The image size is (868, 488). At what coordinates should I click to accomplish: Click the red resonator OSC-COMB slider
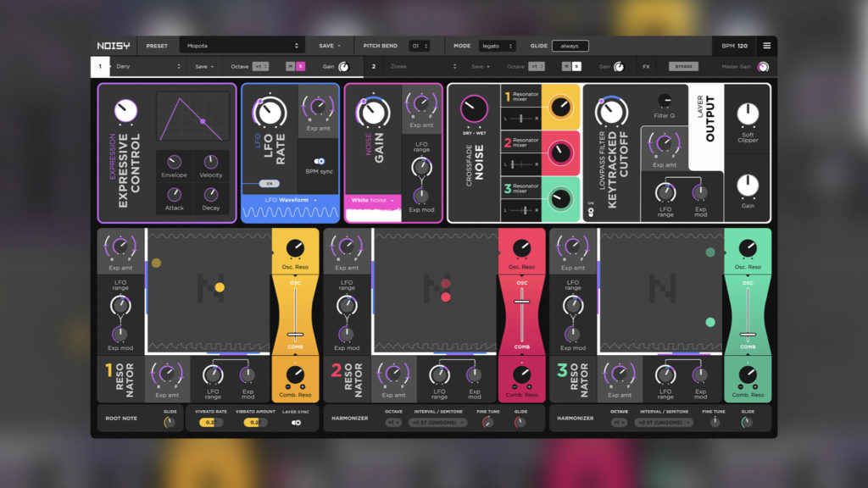coord(521,302)
